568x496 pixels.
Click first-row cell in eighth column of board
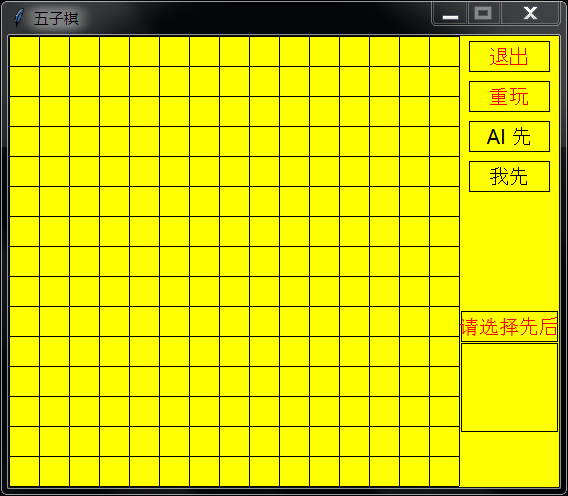[x=234, y=51]
